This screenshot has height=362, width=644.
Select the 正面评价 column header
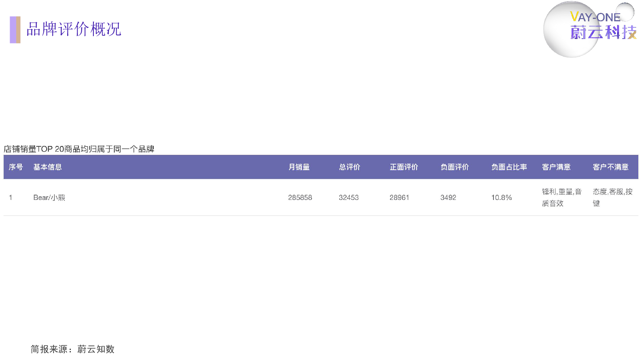(x=404, y=167)
